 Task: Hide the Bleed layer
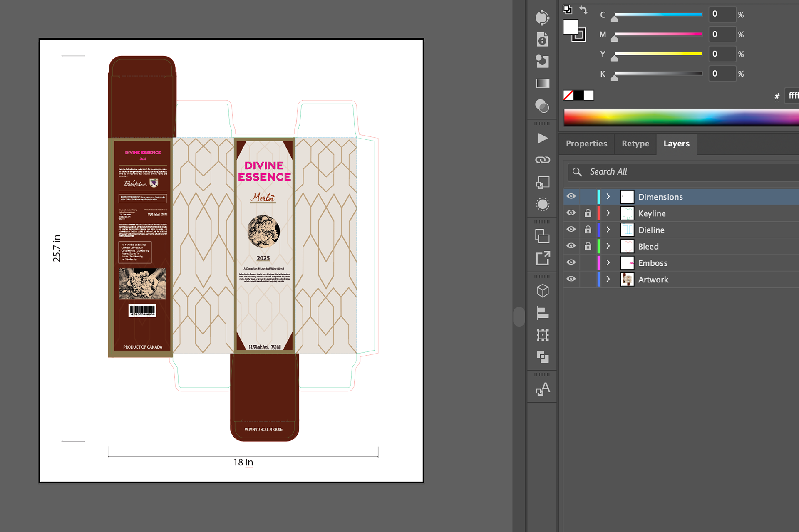[571, 246]
